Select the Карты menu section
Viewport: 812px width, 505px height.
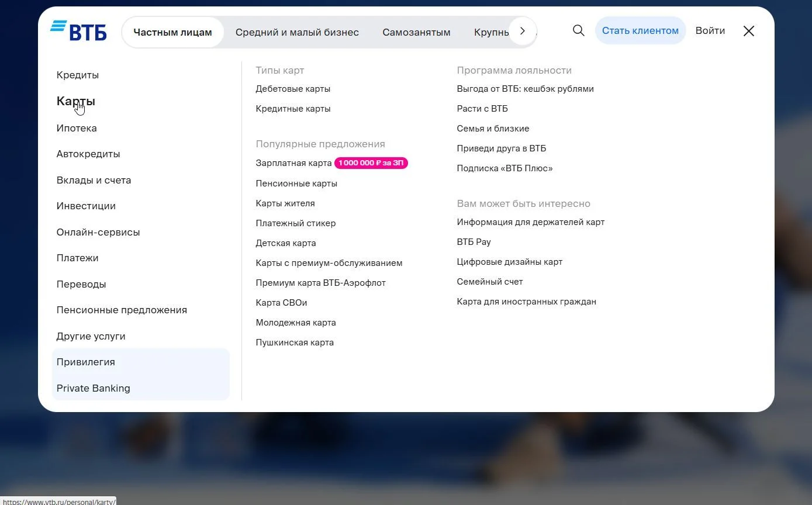pos(75,101)
